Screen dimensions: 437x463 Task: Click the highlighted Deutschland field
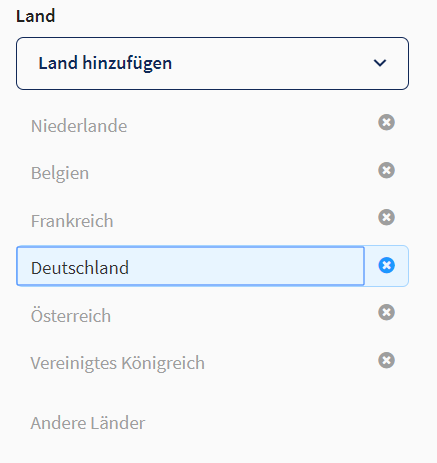[x=190, y=266]
